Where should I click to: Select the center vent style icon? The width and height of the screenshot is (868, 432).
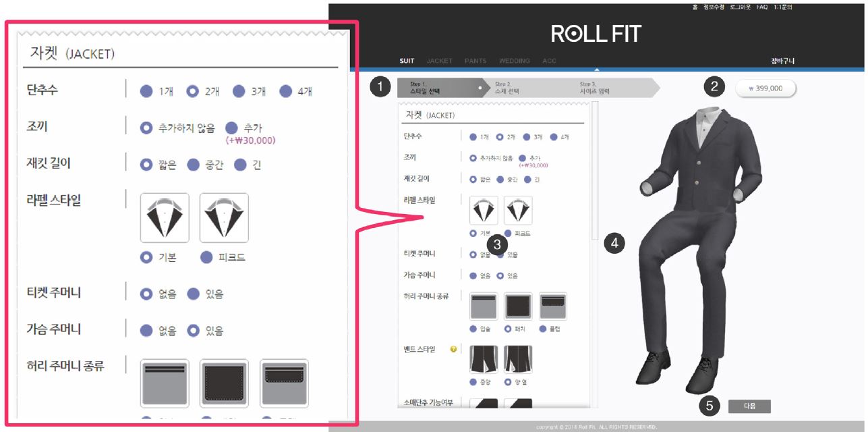[x=484, y=360]
